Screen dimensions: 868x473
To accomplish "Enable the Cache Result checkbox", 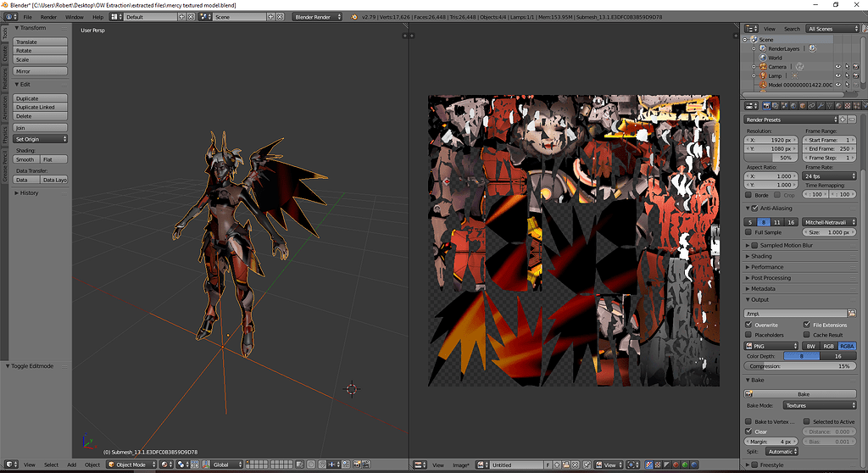I will click(807, 335).
